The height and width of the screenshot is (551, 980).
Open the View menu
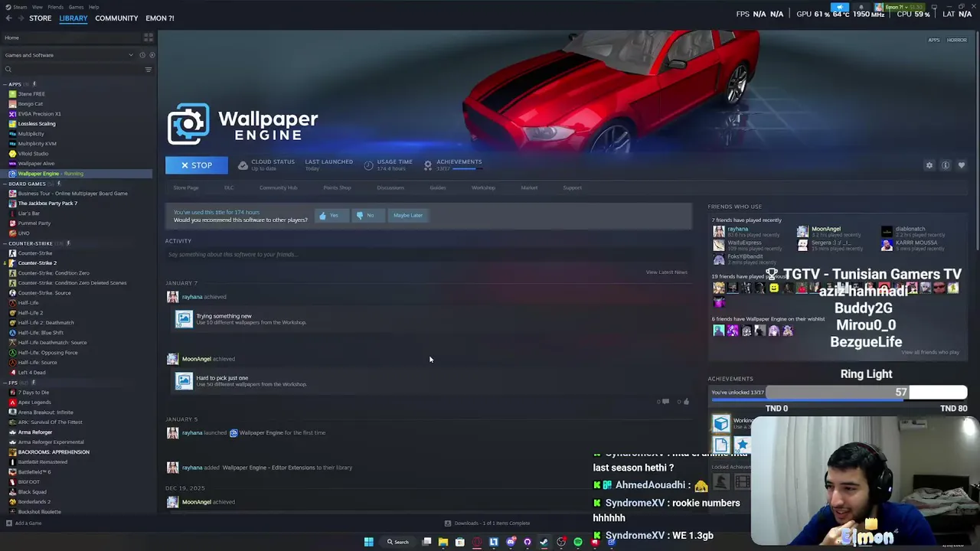click(x=37, y=7)
